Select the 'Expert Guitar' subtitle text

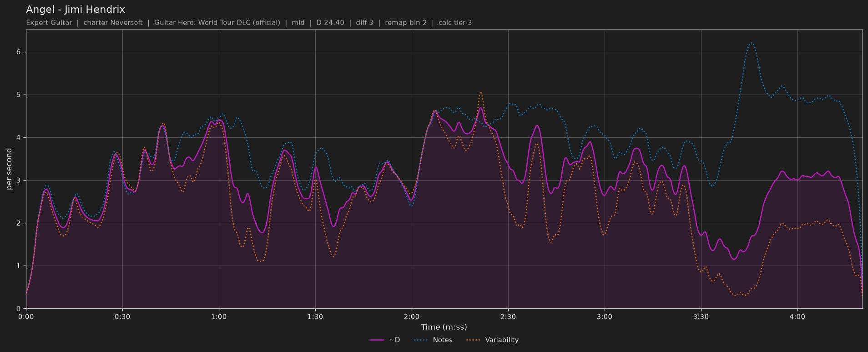tap(49, 22)
